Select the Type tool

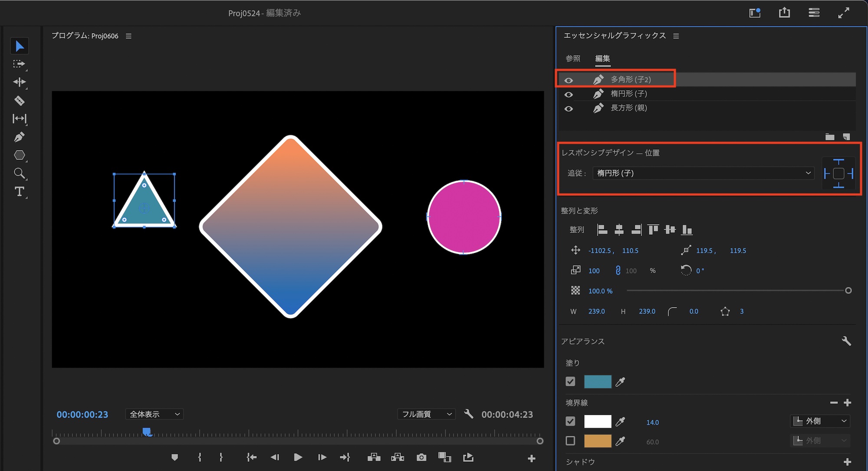[19, 191]
